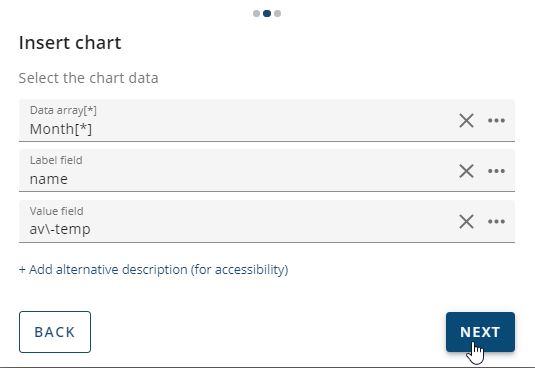Jump to the last wizard step dot

277,13
